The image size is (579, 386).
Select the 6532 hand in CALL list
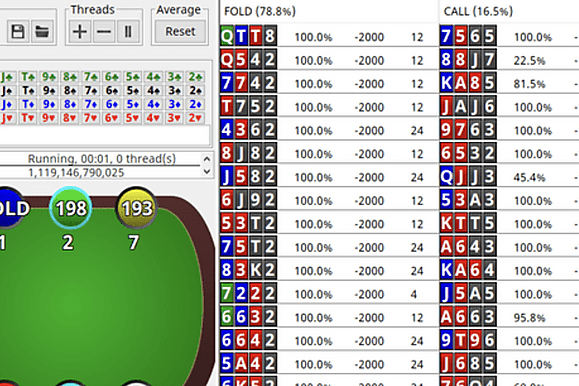click(x=509, y=153)
